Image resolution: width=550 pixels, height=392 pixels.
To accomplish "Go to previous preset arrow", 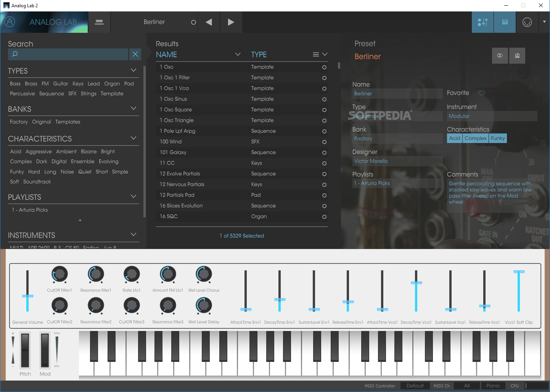I will pos(209,22).
